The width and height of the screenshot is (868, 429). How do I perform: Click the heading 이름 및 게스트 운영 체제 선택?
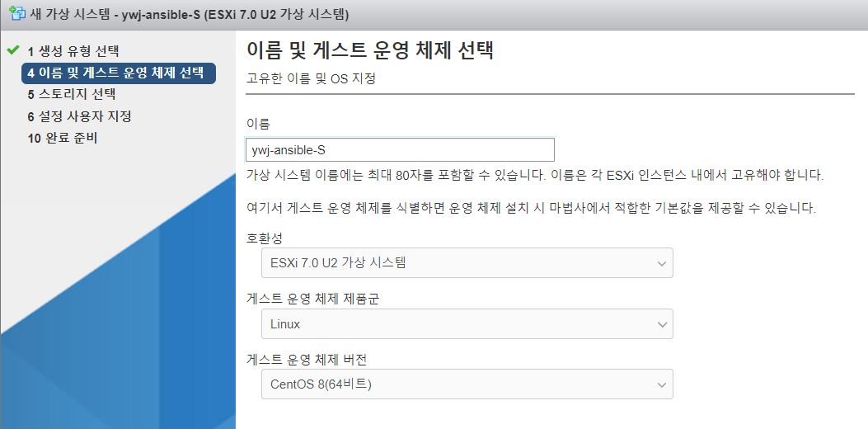(x=369, y=50)
